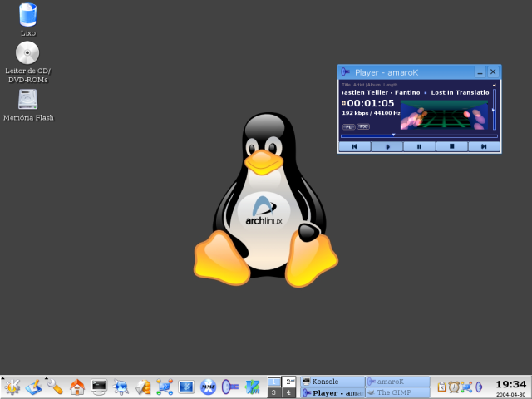Open the wrench settings panel icon
The width and height of the screenshot is (532, 399).
[55, 387]
